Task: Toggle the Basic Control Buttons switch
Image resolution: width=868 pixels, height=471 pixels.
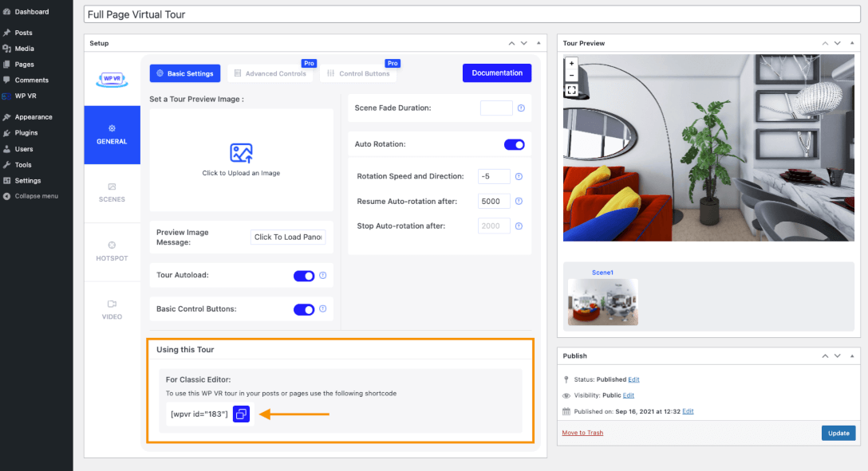Action: pyautogui.click(x=304, y=309)
